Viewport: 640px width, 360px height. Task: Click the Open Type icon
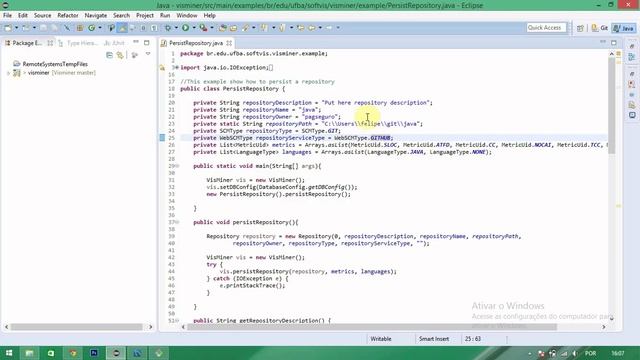(223, 28)
